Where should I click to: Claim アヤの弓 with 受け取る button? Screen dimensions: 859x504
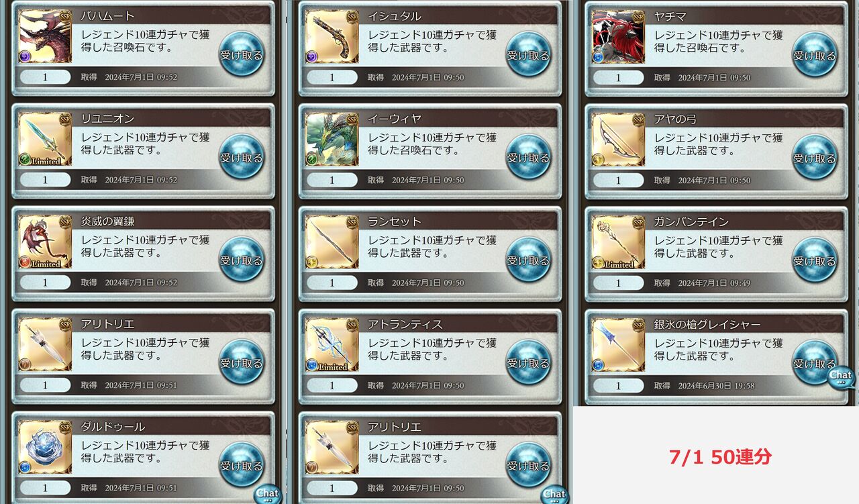click(815, 157)
